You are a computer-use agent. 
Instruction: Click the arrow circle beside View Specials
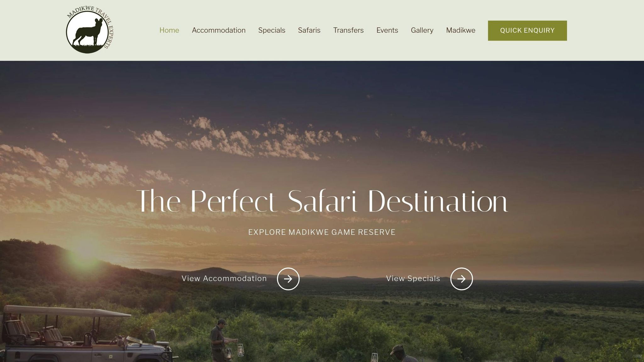(x=461, y=279)
